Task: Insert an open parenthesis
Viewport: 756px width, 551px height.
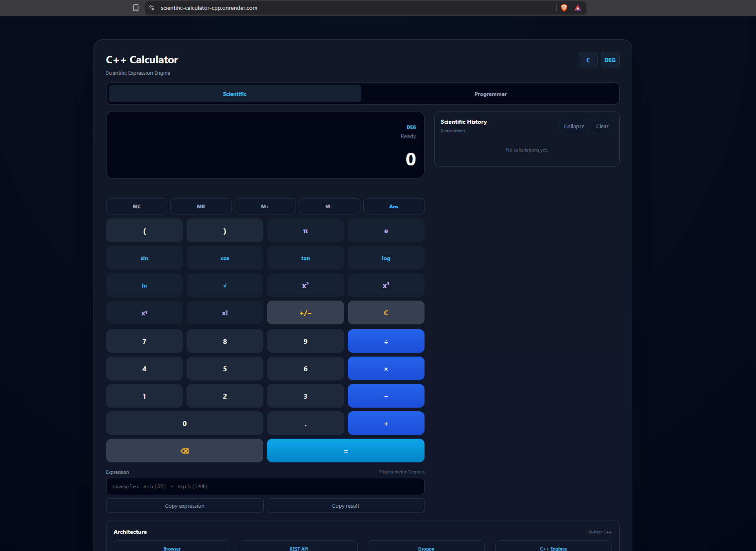Action: [145, 231]
